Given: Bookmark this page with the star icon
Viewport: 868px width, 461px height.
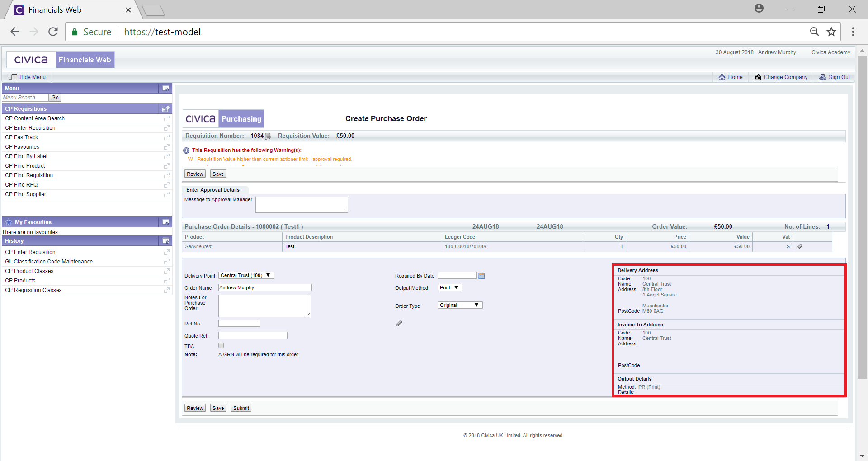Looking at the screenshot, I should [831, 32].
